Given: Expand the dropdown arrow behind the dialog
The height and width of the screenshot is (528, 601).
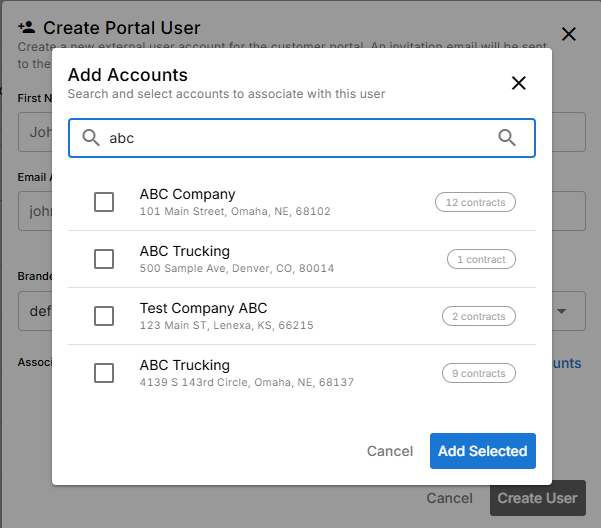Looking at the screenshot, I should 562,311.
